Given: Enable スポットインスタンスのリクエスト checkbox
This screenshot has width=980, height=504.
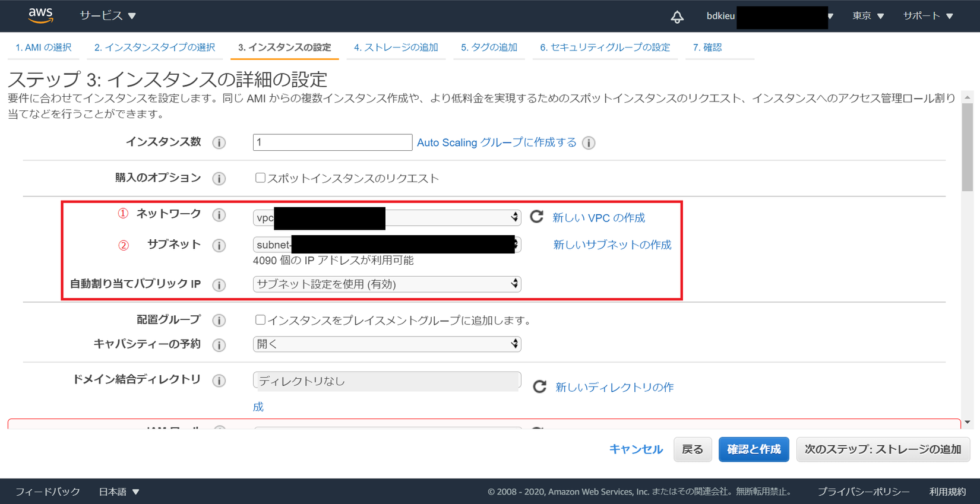Looking at the screenshot, I should [x=260, y=177].
